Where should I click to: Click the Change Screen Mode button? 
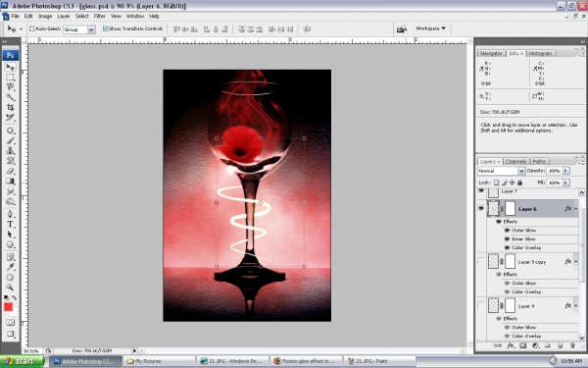10,334
